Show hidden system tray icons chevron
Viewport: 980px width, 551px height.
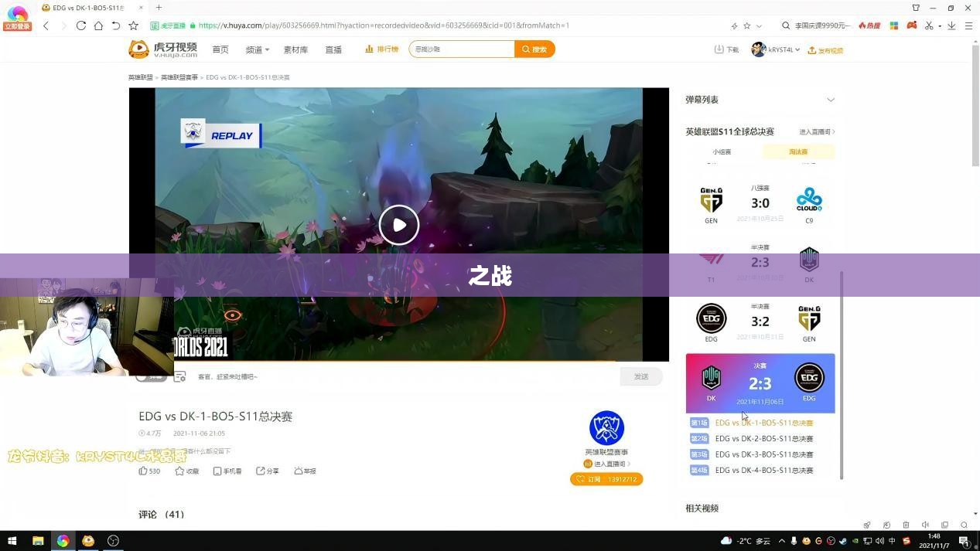781,541
